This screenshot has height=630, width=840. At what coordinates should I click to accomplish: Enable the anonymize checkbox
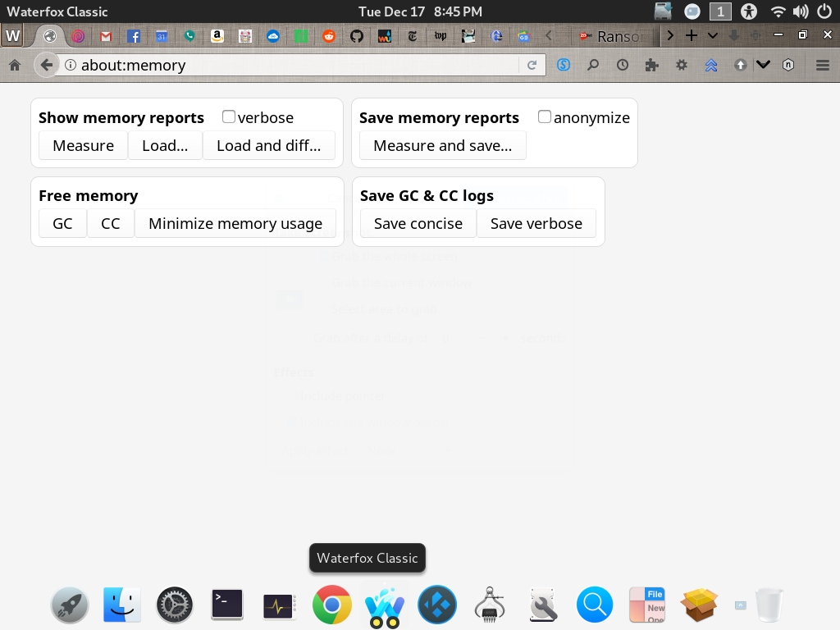point(544,116)
